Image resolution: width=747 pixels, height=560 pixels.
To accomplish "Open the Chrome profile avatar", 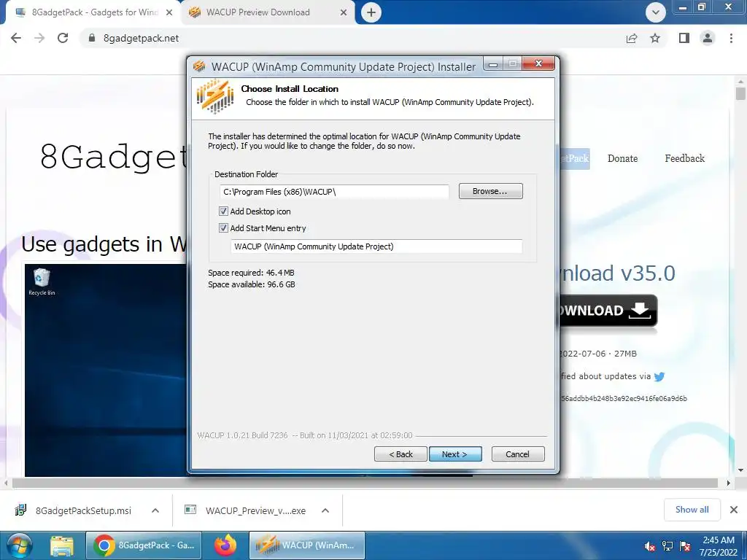I will [x=708, y=38].
